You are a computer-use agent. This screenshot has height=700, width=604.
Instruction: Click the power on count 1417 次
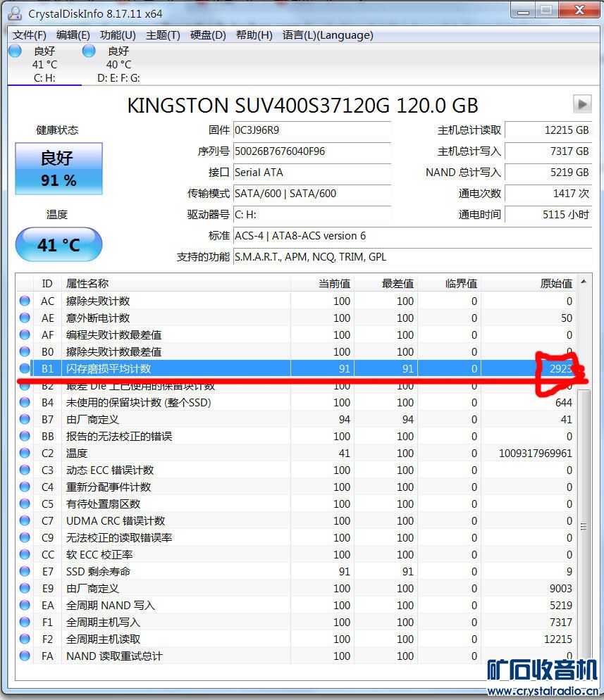click(548, 193)
